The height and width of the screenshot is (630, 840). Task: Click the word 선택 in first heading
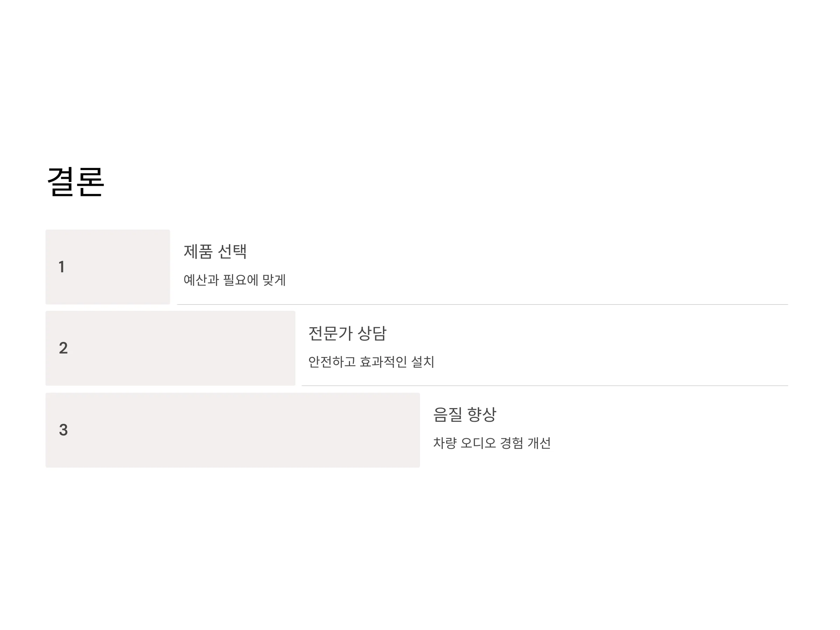point(232,251)
